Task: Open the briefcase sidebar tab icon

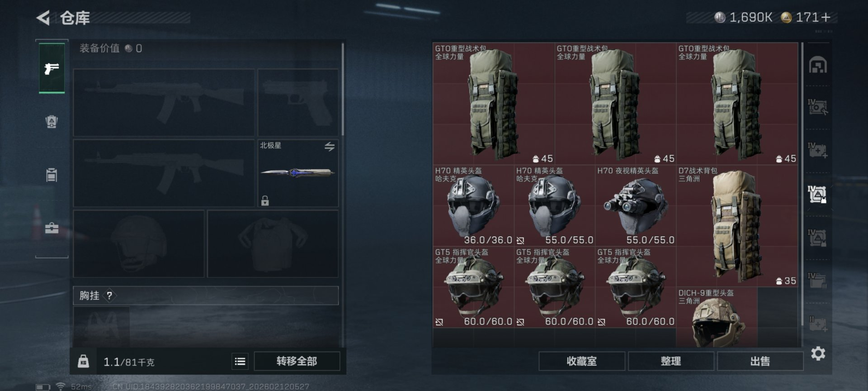Action: [x=52, y=228]
